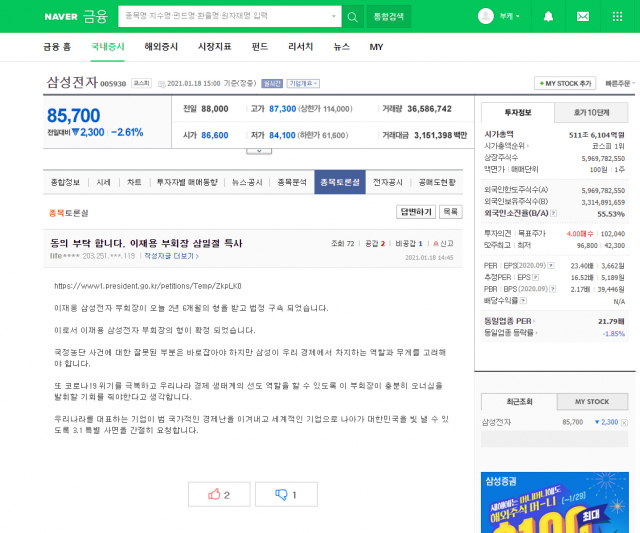
Task: Click the user profile avatar
Action: tap(486, 16)
